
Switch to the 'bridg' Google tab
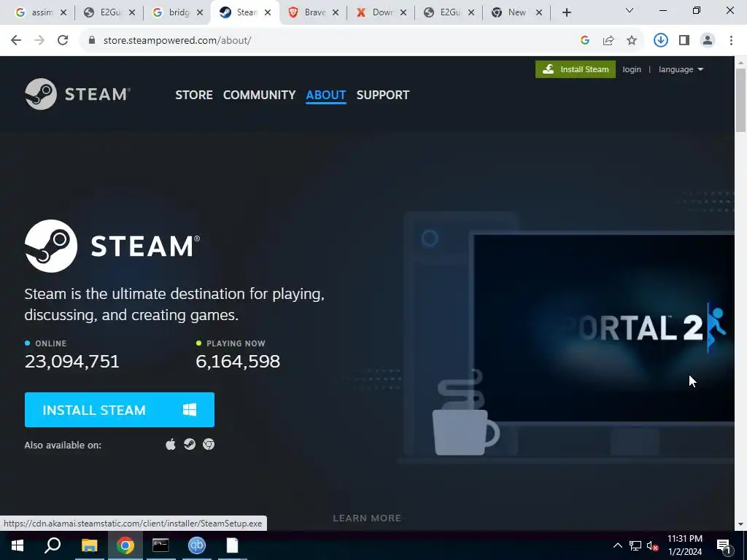(175, 12)
